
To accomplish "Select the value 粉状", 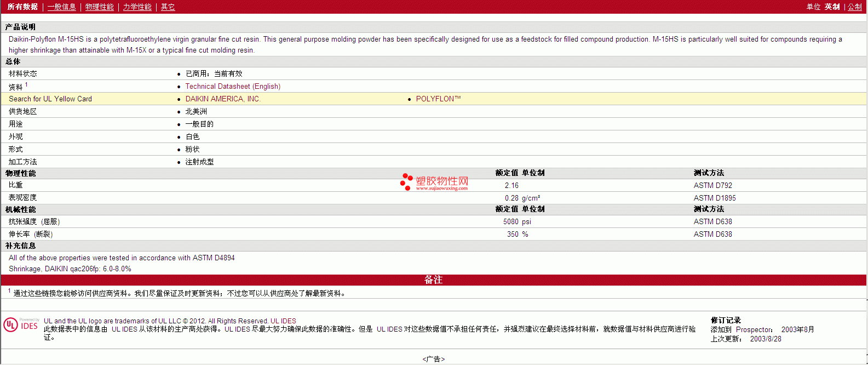I will (192, 149).
